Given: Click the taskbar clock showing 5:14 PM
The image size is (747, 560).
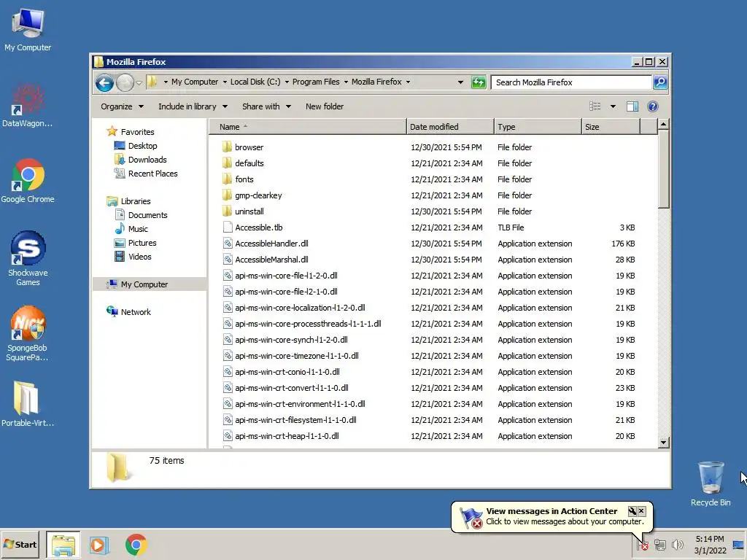Looking at the screenshot, I should (x=710, y=545).
